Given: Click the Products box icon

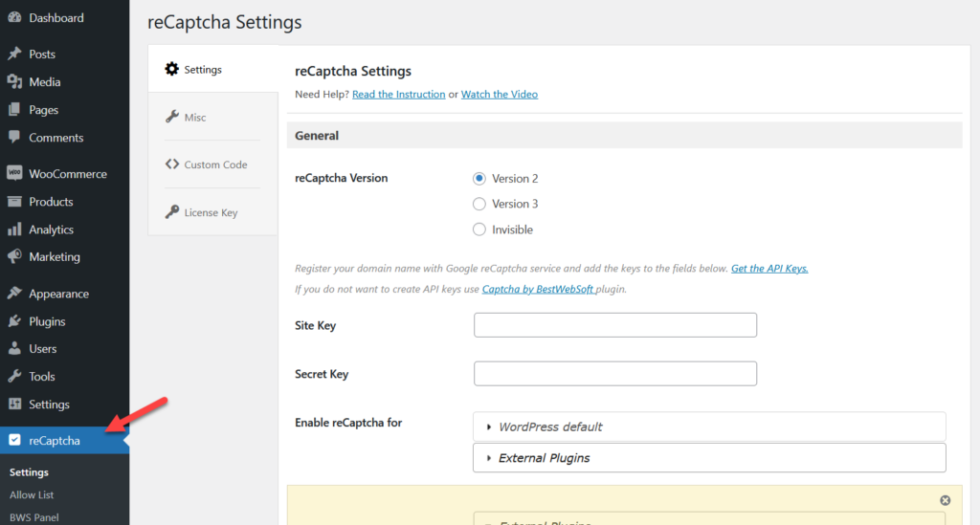Looking at the screenshot, I should [14, 202].
